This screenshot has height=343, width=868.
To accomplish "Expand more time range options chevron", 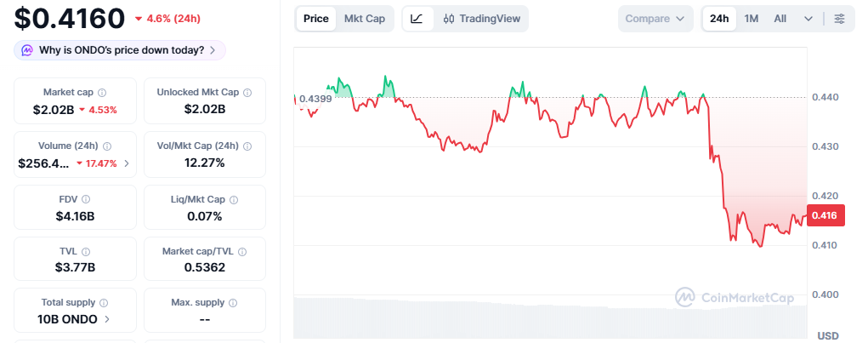I will click(808, 19).
